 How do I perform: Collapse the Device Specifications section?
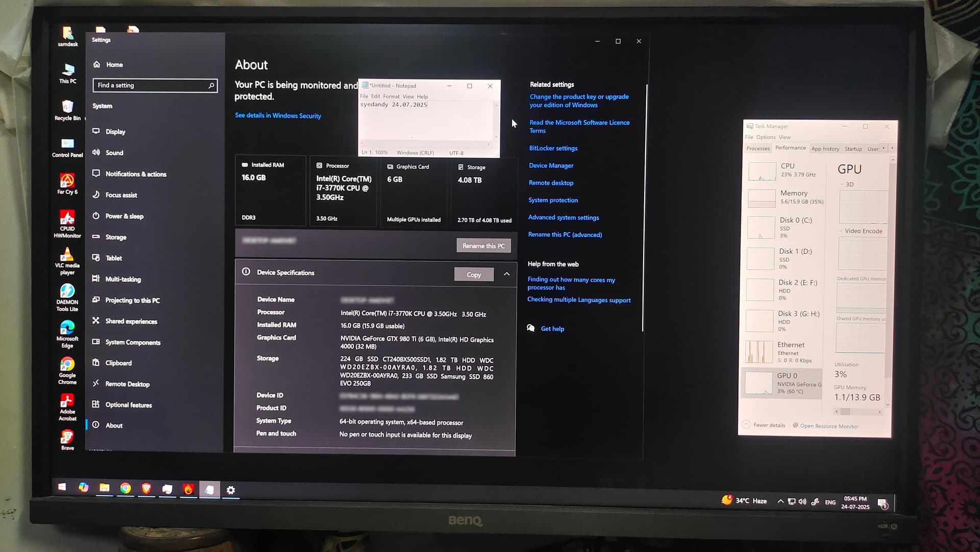506,274
